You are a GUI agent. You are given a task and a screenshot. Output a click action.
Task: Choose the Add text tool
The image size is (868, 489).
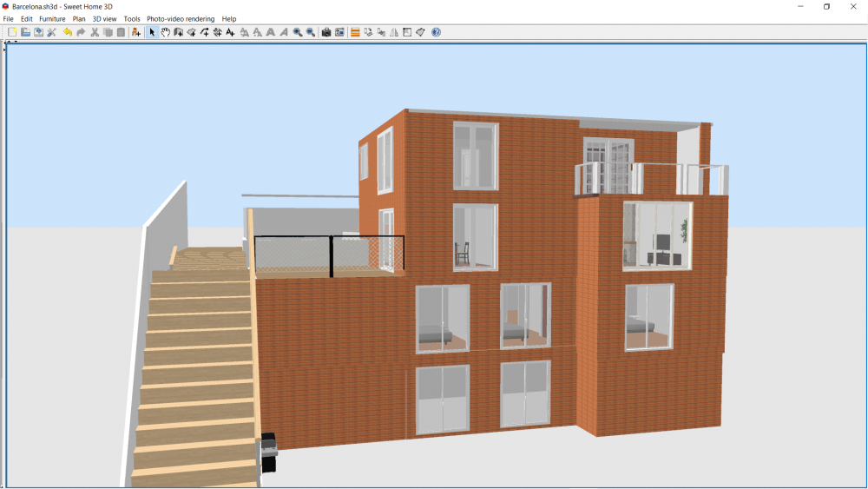coord(230,32)
